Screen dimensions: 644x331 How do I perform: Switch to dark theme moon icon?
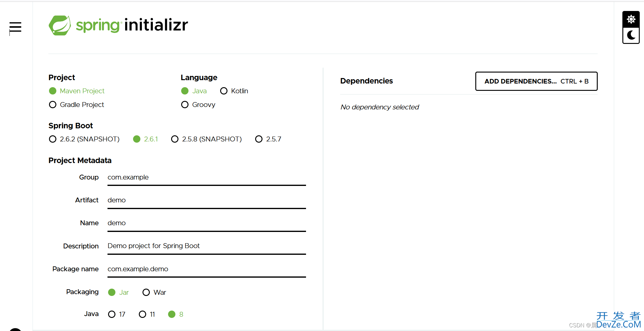point(631,35)
